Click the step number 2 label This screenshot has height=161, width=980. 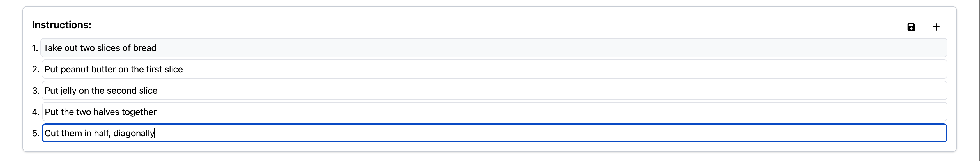[35, 69]
